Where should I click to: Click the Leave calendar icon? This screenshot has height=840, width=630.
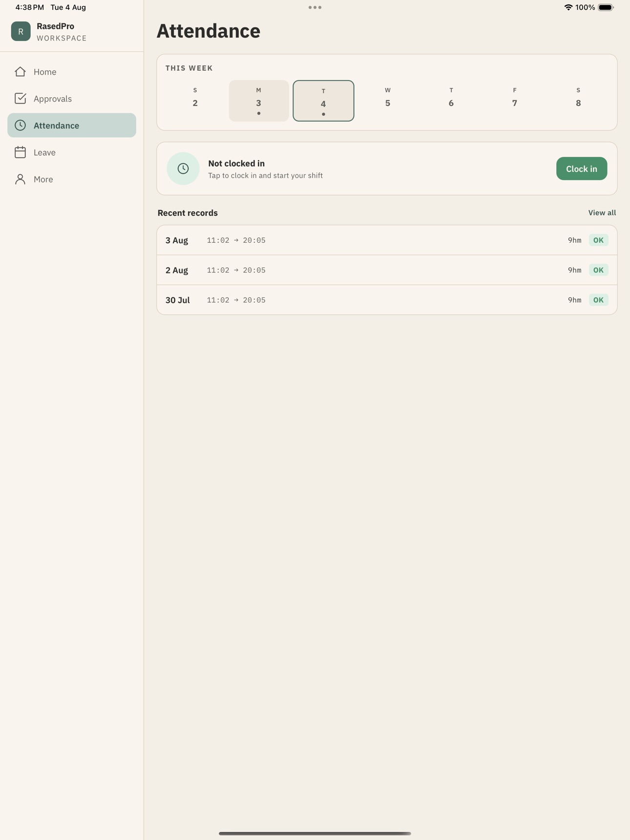(20, 152)
